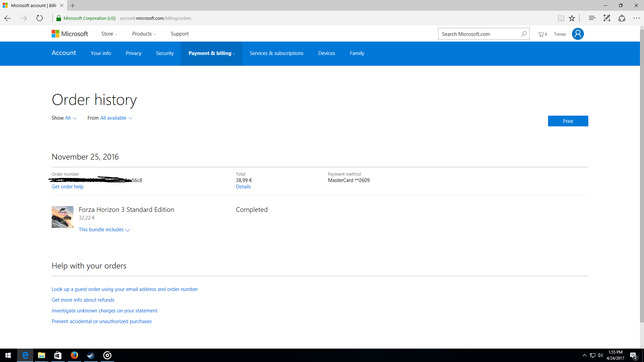Click the Tomas account name

click(560, 34)
